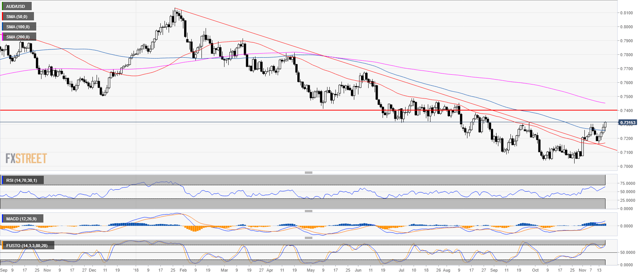Click the divider handle above the FUSTO pane

pyautogui.click(x=308, y=238)
